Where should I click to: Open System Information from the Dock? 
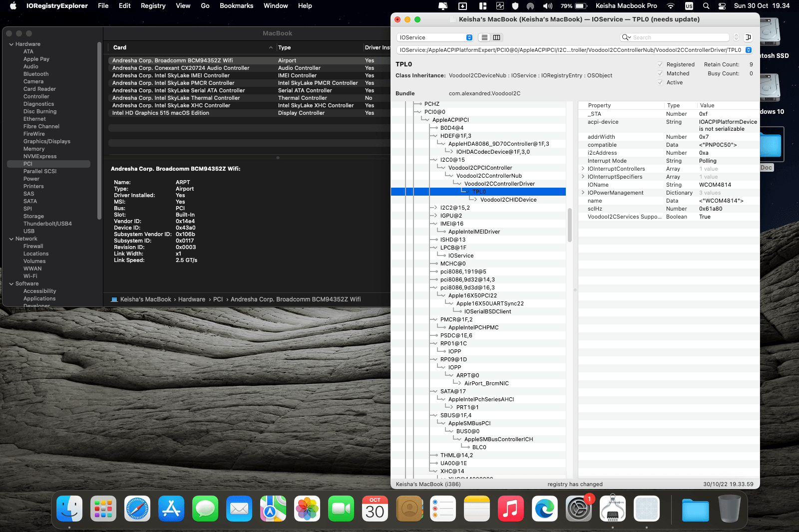coord(612,509)
